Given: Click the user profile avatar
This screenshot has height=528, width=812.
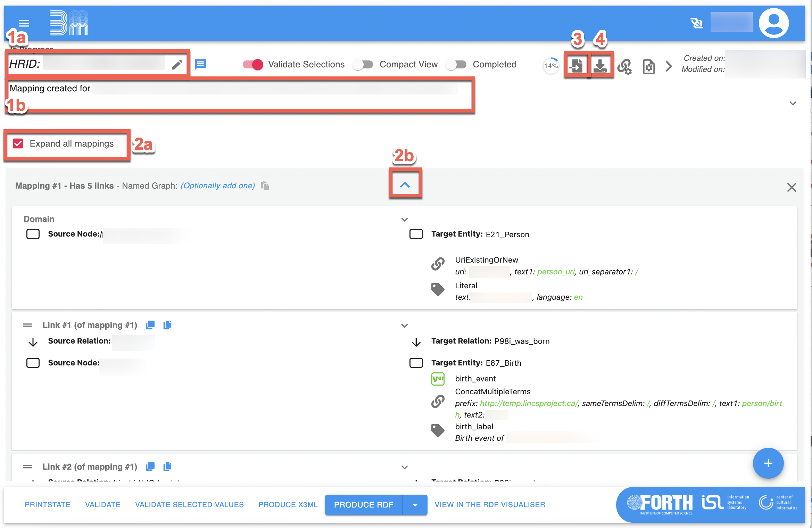Looking at the screenshot, I should [x=773, y=23].
